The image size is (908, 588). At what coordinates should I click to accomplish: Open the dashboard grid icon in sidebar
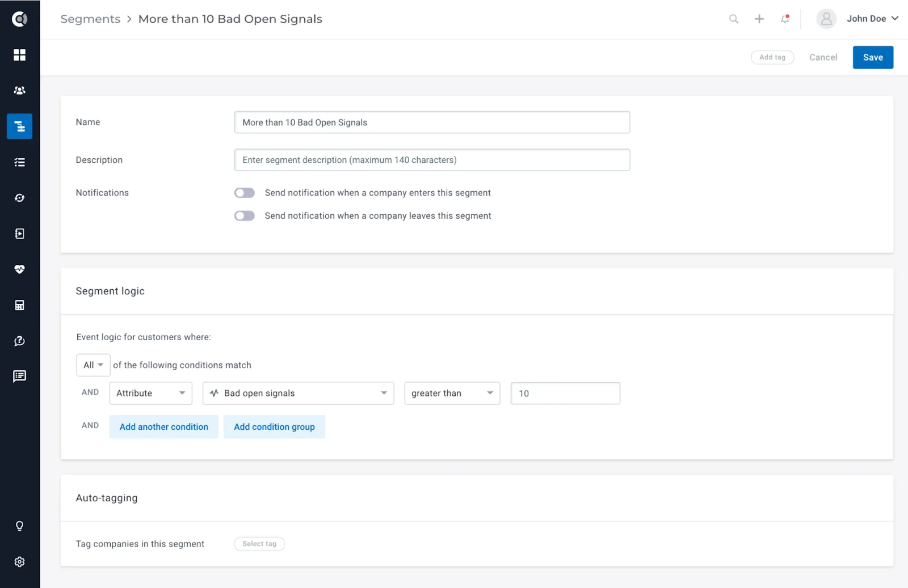(19, 54)
